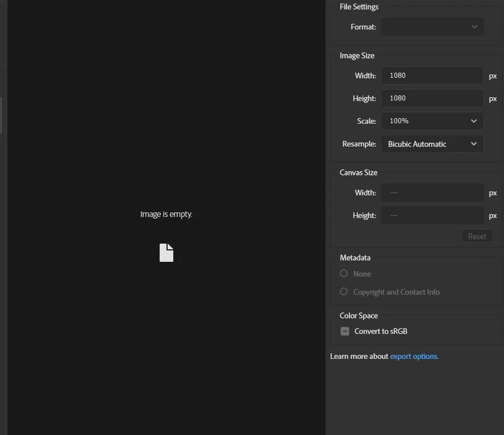The height and width of the screenshot is (435, 504).
Task: Click the Canvas Size Height field
Action: coord(432,215)
